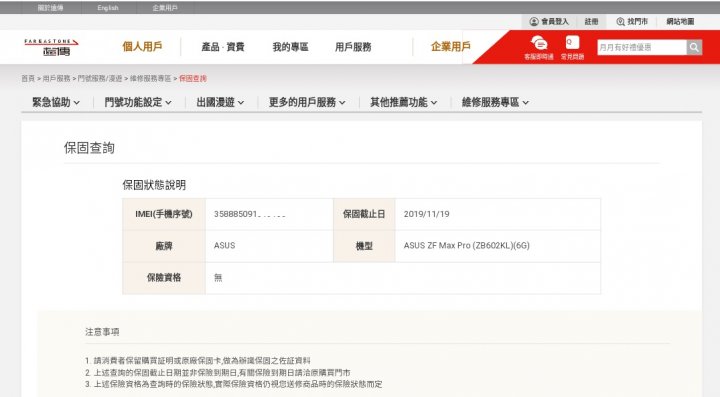The height and width of the screenshot is (397, 720).
Task: Expand the 維修服務專區 dropdown menu
Action: tap(495, 102)
